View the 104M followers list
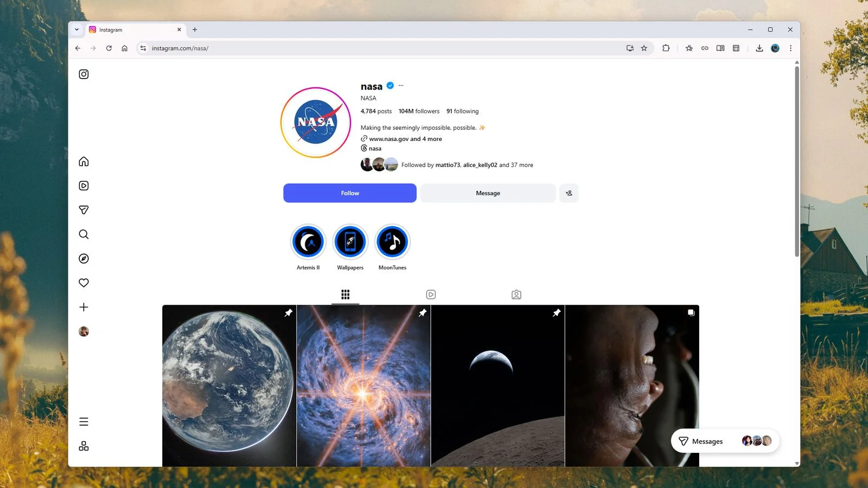Image resolution: width=868 pixels, height=488 pixels. pos(419,111)
